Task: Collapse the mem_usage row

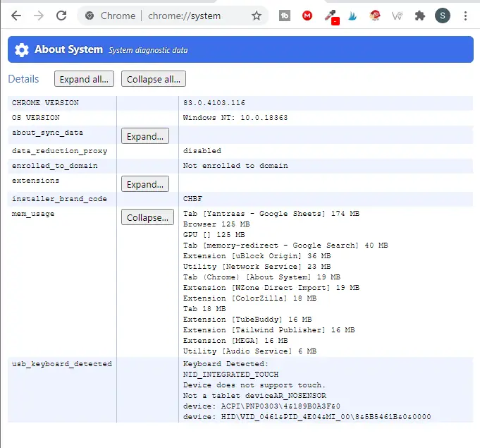Action: click(x=147, y=217)
